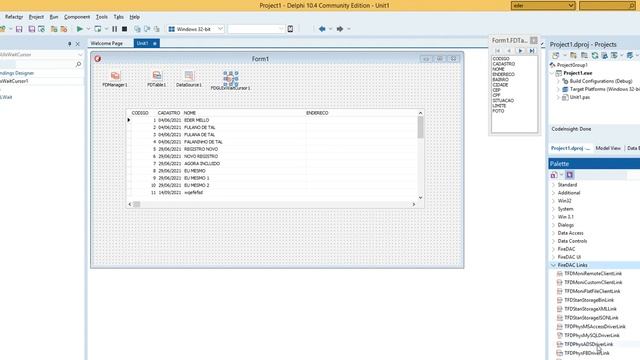Screen dimensions: 640x360
Task: Select the Project1.dproj bottom tab
Action: 570,148
